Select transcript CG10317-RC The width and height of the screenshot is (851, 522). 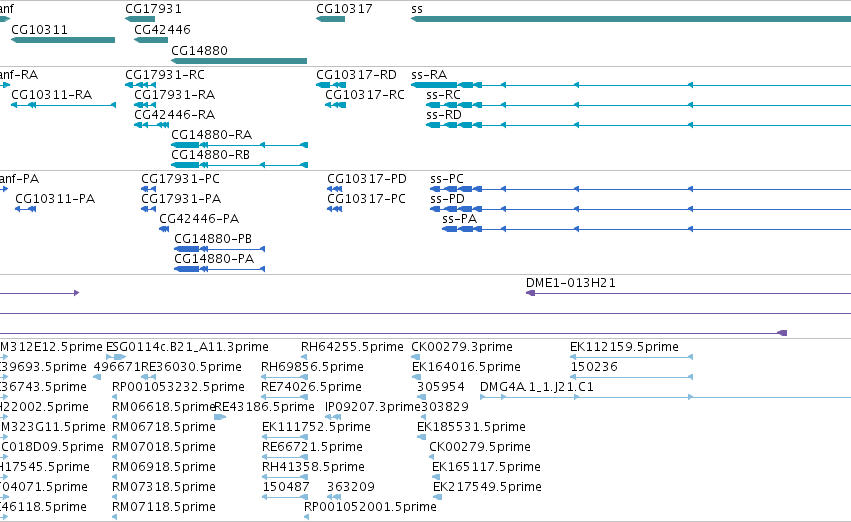(335, 105)
